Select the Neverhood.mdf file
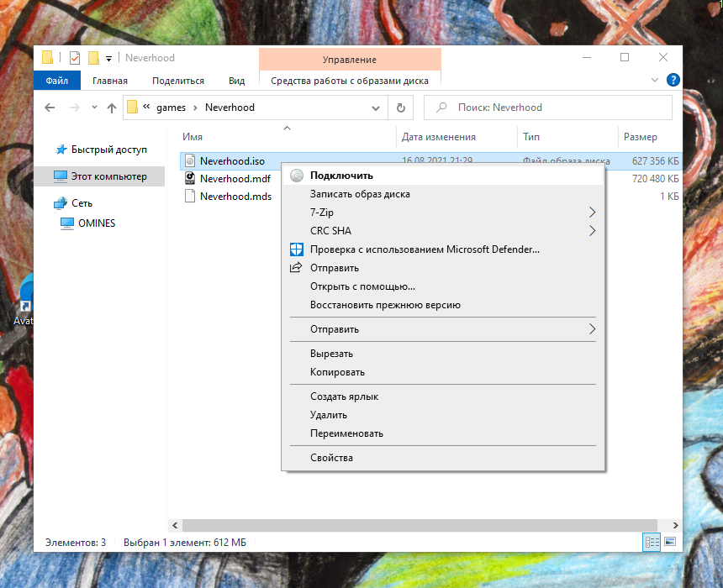Screen dimensions: 723x588 pyautogui.click(x=235, y=178)
